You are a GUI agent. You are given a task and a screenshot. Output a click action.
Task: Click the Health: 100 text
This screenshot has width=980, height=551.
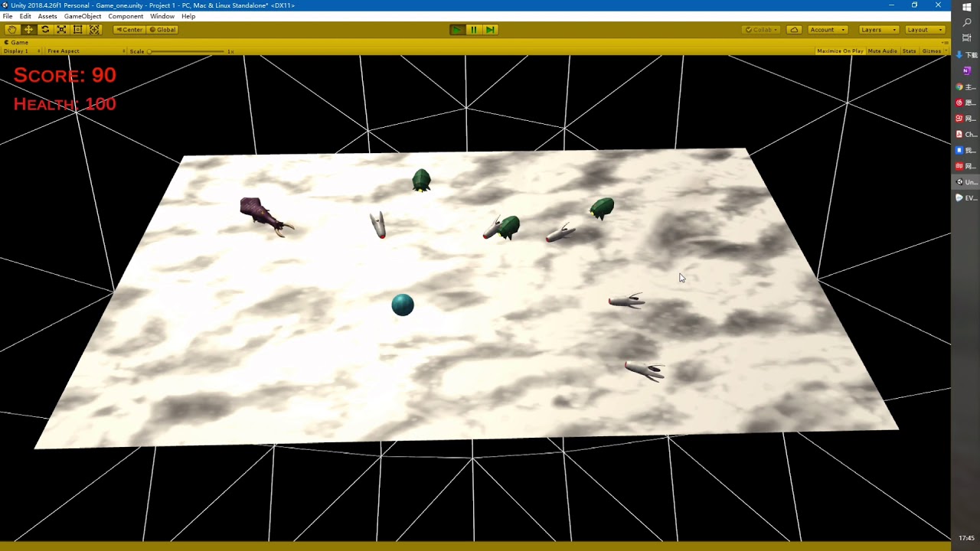(x=64, y=104)
